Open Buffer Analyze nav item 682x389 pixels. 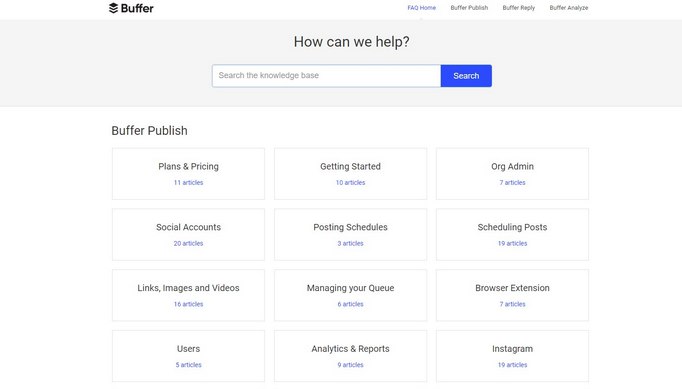pyautogui.click(x=568, y=8)
